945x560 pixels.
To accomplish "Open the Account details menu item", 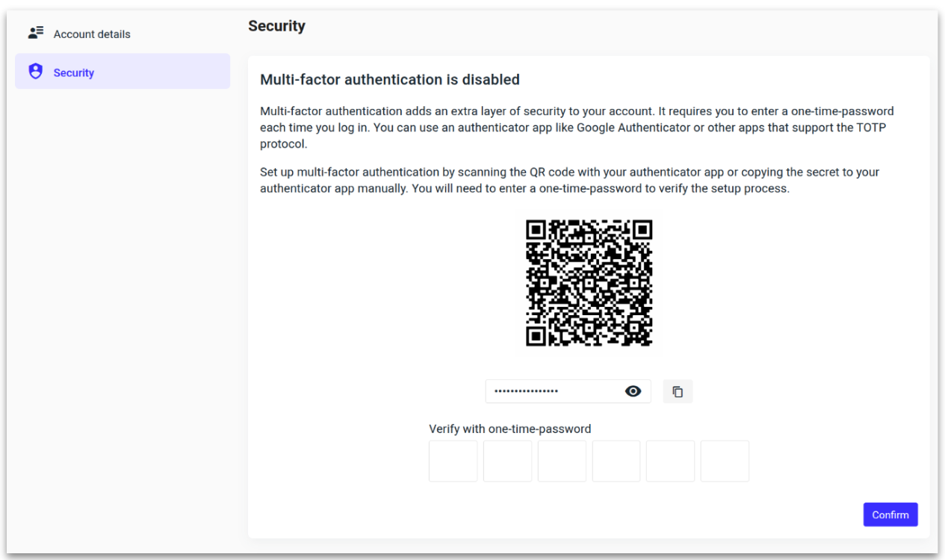I will coord(92,34).
